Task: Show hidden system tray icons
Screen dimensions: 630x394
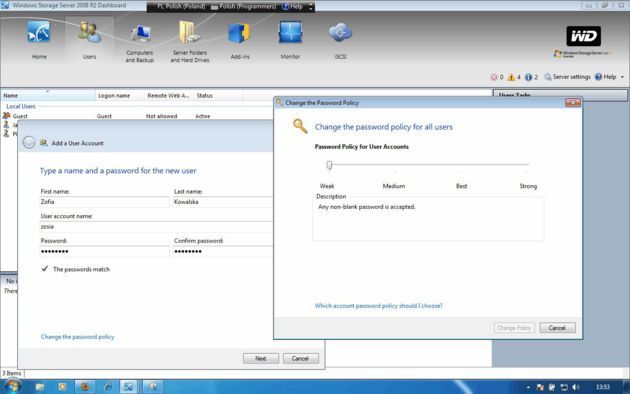Action: [528, 387]
